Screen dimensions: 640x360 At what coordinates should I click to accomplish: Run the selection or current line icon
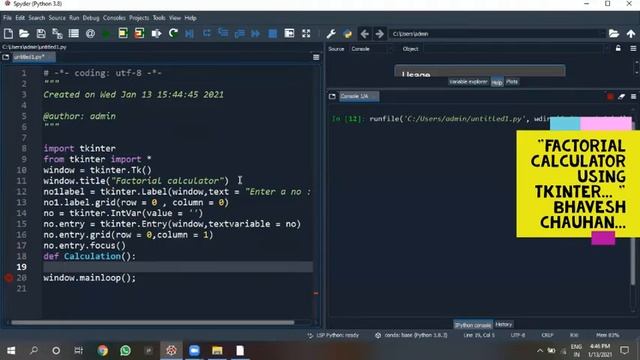(x=156, y=33)
